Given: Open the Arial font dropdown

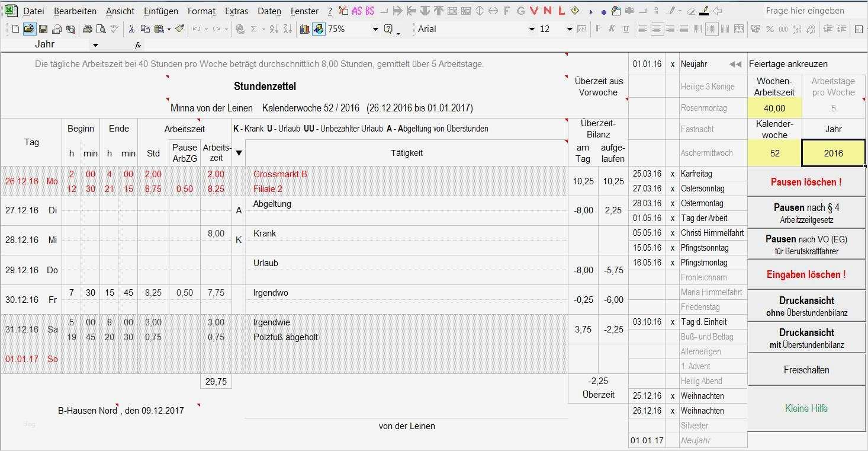Looking at the screenshot, I should coord(531,28).
